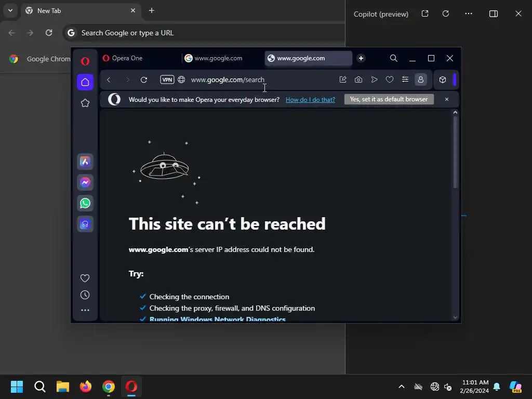Screen dimensions: 532x399
Task: Open the Opera bookmarks star in sidebar
Action: [x=85, y=103]
